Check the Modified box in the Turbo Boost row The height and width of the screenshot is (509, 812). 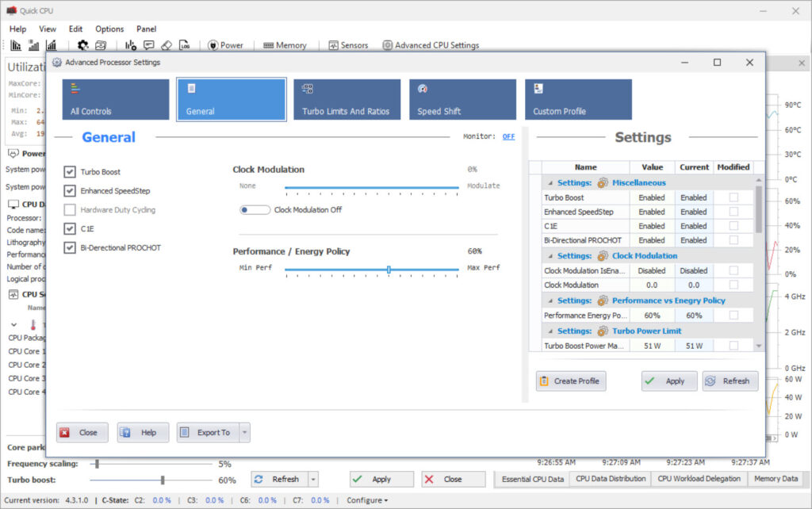[x=733, y=197]
